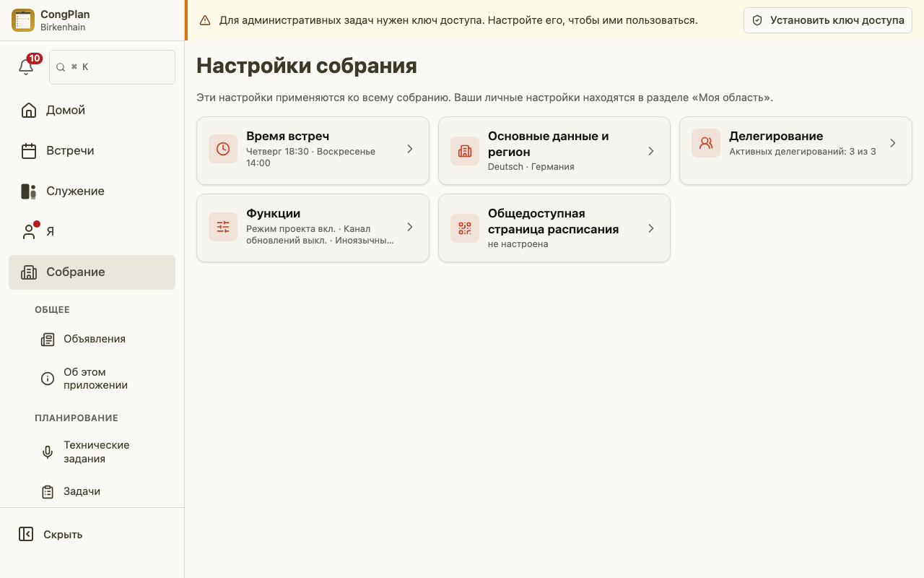Click the clipboard icon beside Задачи
The height and width of the screenshot is (578, 924).
48,492
